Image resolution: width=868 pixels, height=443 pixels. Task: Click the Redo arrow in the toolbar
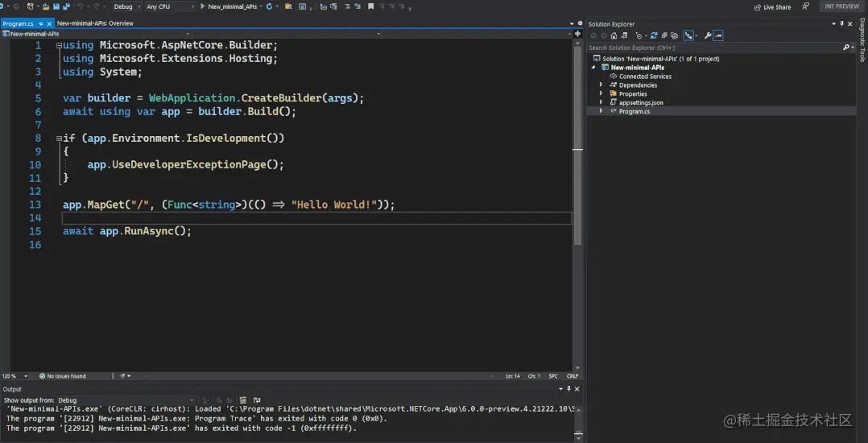pos(97,6)
